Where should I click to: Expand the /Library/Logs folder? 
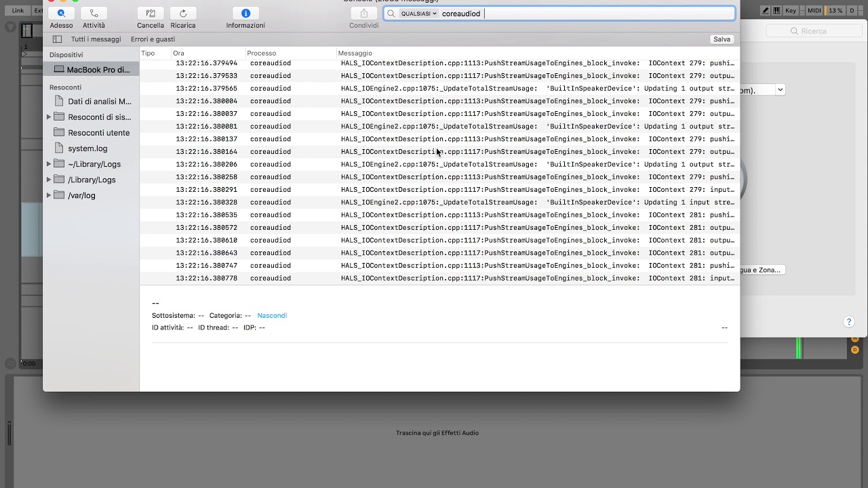[x=49, y=180]
